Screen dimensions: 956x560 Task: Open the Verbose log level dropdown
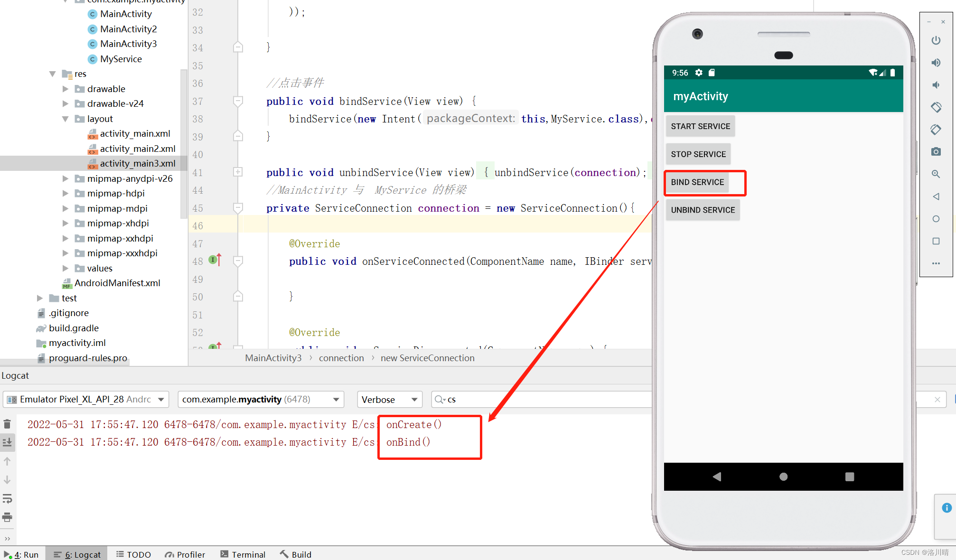click(x=389, y=399)
